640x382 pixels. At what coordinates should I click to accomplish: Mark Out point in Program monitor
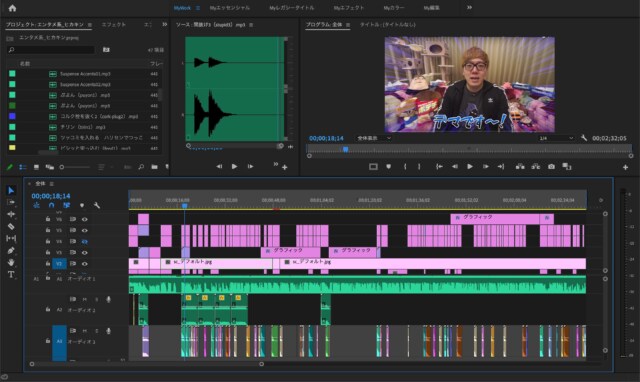pyautogui.click(x=419, y=167)
